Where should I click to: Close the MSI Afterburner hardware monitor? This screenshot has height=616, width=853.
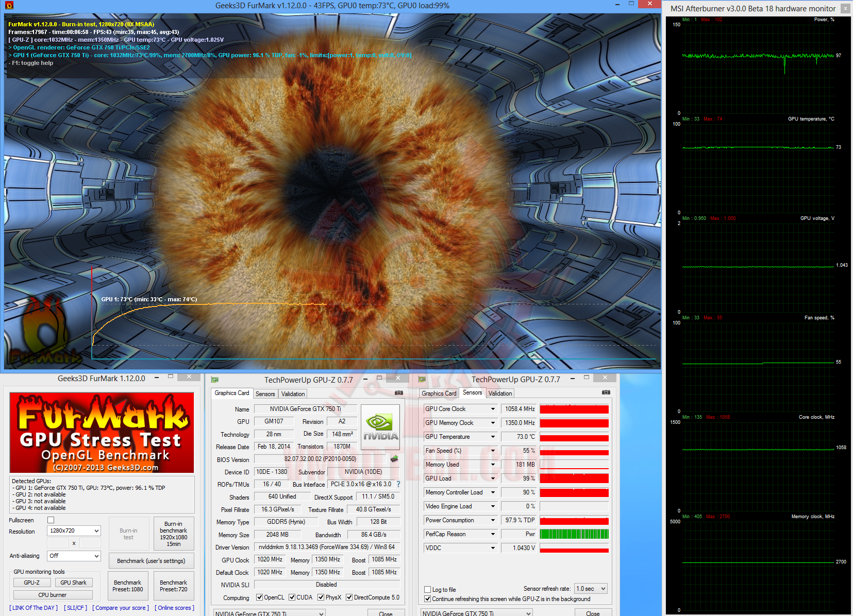tap(845, 8)
